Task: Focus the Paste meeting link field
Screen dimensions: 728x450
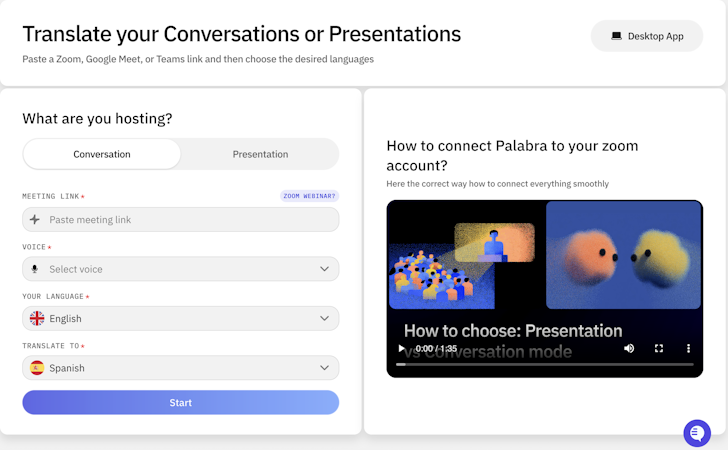Action: [190, 220]
